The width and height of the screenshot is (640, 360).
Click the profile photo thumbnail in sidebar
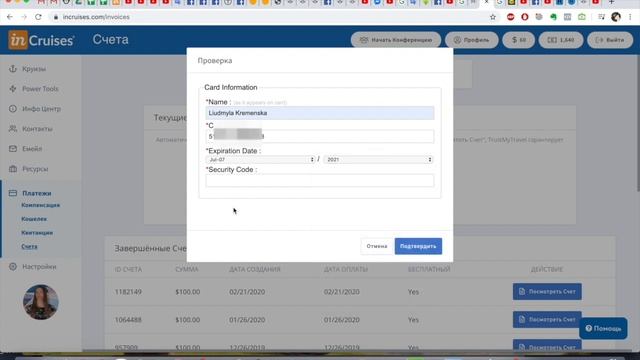click(40, 302)
